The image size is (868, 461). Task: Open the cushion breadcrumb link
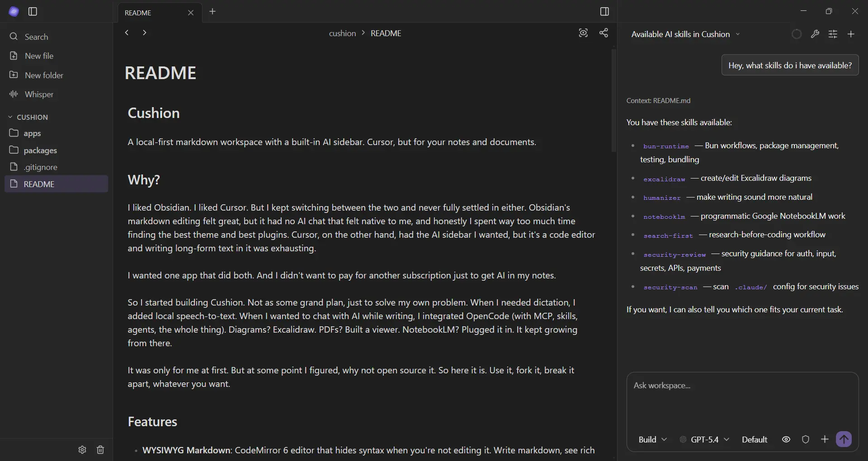342,33
